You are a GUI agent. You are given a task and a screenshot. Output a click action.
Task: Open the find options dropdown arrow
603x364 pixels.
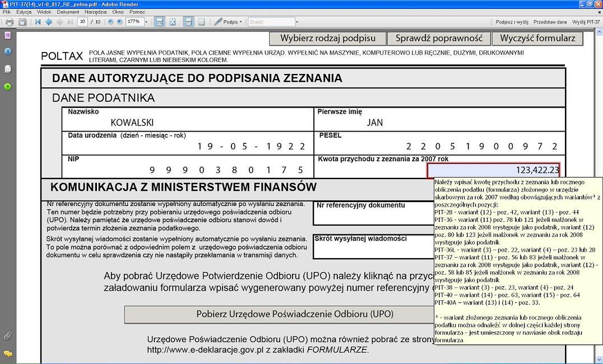tap(297, 22)
